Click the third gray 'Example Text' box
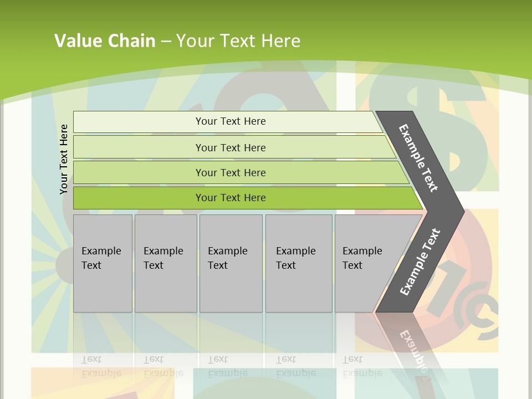The height and width of the screenshot is (399, 532). (231, 263)
